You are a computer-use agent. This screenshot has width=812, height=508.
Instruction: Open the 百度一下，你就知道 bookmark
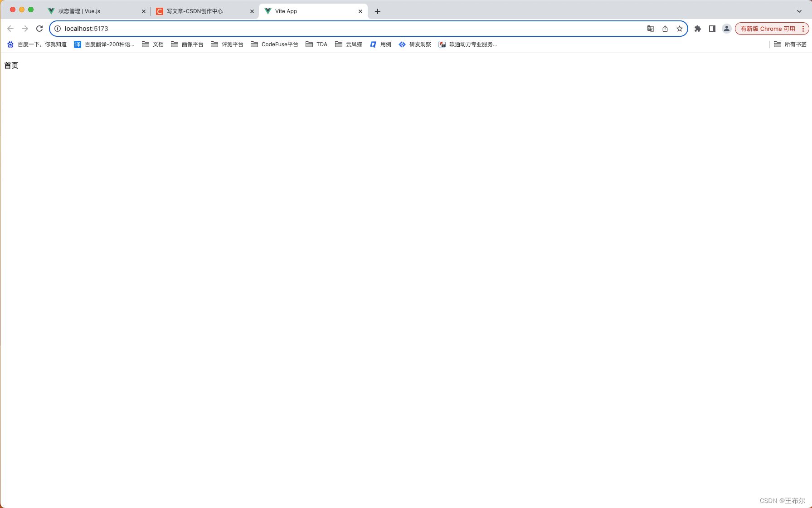click(37, 44)
